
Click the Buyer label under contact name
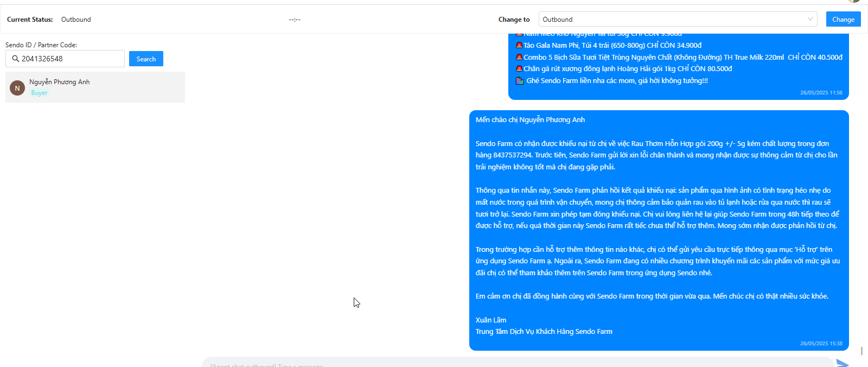click(x=39, y=93)
